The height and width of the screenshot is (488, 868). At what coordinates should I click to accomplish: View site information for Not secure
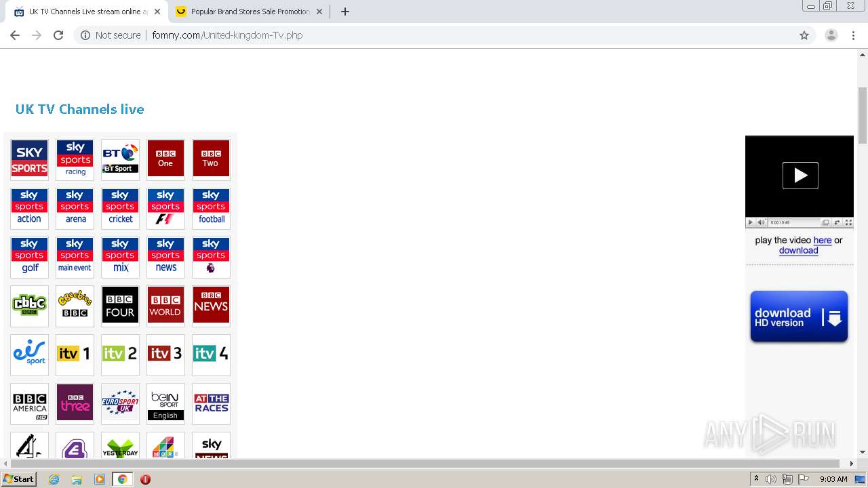click(111, 35)
